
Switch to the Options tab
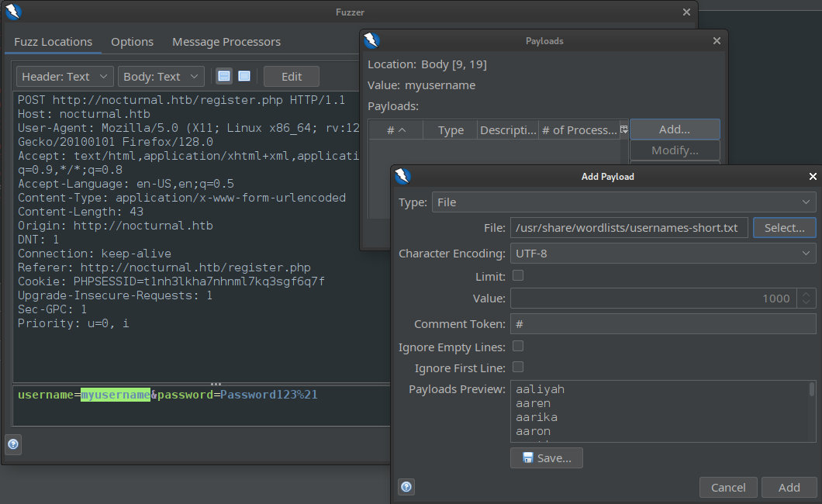132,42
